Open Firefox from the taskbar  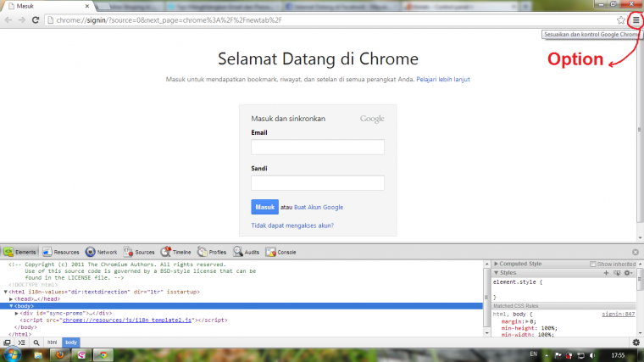point(60,355)
